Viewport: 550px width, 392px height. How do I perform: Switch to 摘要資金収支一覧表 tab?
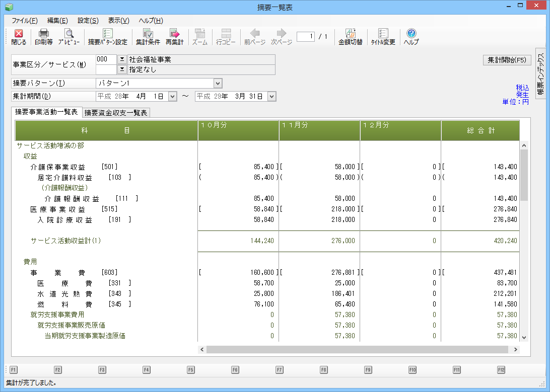116,113
